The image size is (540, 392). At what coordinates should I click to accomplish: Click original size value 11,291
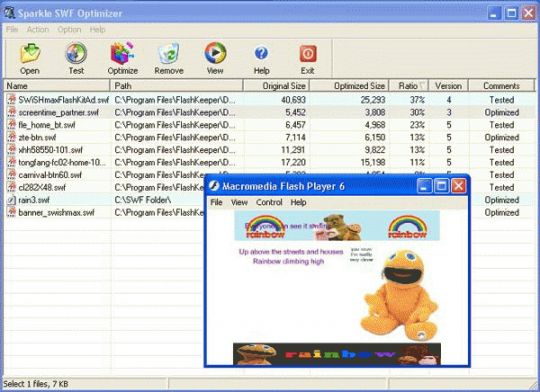[x=293, y=150]
